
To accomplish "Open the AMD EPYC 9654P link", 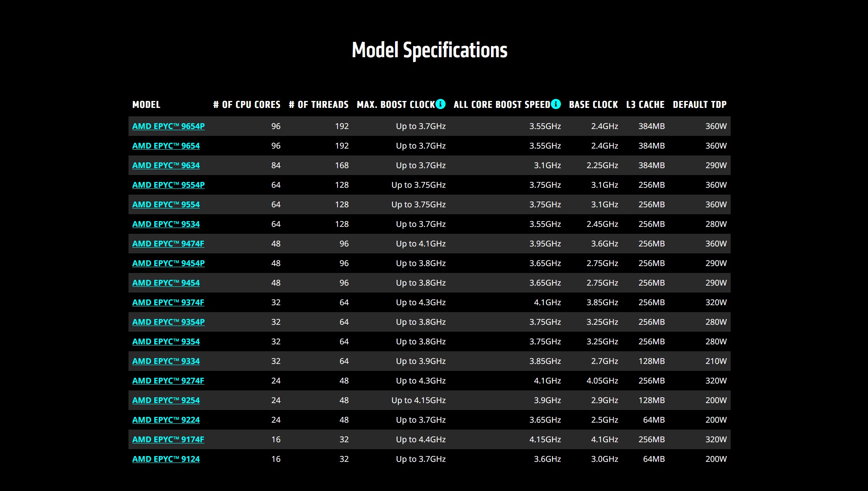I will (x=168, y=126).
